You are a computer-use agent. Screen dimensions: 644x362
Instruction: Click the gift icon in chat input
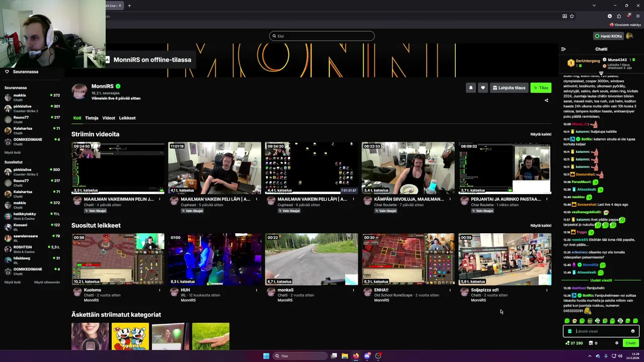click(x=570, y=331)
